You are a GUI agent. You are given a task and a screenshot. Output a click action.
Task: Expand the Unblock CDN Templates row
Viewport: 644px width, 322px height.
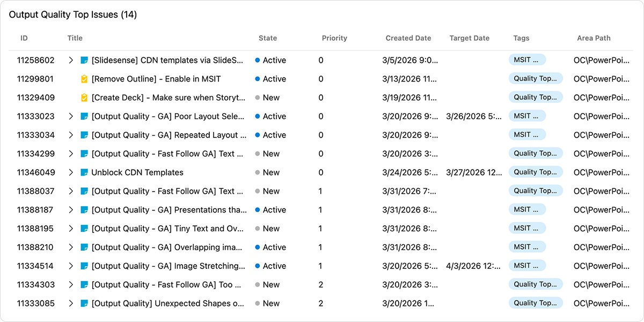point(71,173)
